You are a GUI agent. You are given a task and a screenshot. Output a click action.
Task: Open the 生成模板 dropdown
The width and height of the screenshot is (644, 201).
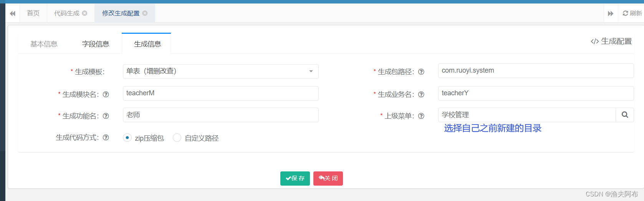coord(220,71)
